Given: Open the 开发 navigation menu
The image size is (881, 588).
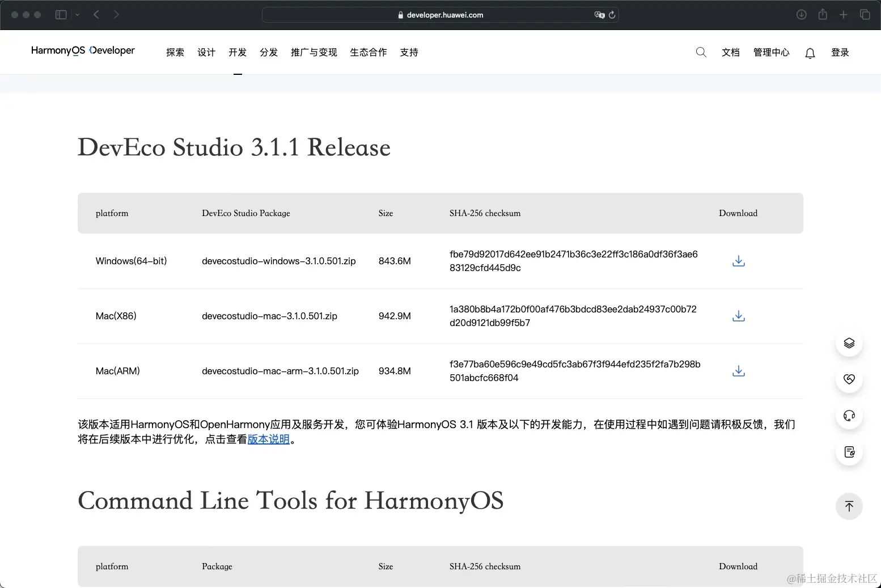Looking at the screenshot, I should pos(238,52).
